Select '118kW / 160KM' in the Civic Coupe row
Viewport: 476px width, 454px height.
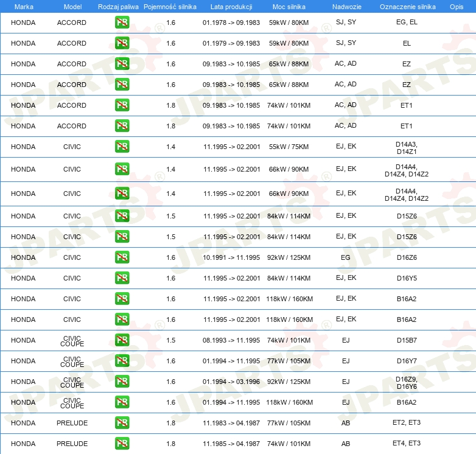click(x=289, y=402)
